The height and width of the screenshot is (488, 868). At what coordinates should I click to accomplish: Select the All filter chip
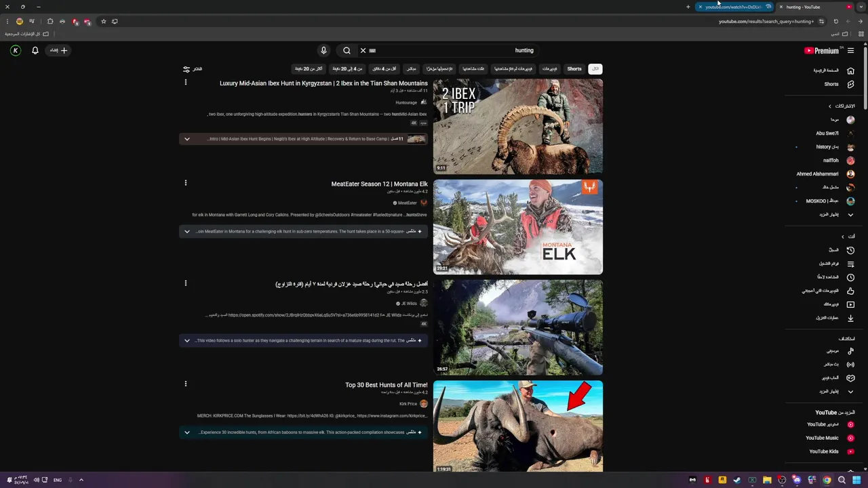(595, 69)
